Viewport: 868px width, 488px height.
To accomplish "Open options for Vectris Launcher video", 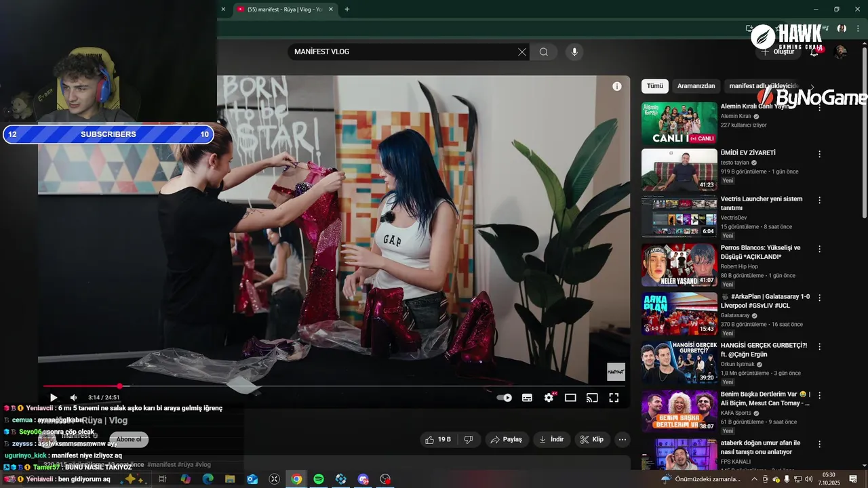I will 819,200.
